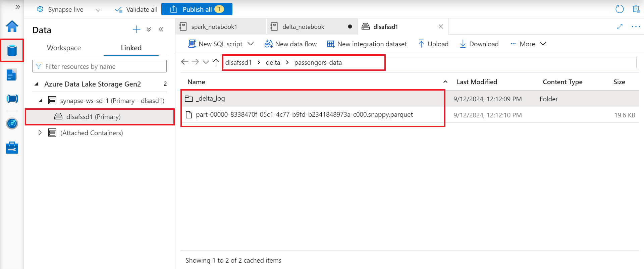Open the New SQL script dropdown arrow
The image size is (644, 269).
(x=251, y=44)
